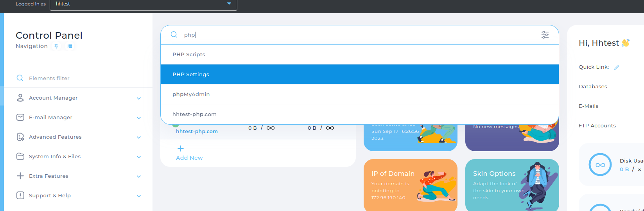644x211 pixels.
Task: Open FTP Accounts quick link
Action: [x=597, y=126]
